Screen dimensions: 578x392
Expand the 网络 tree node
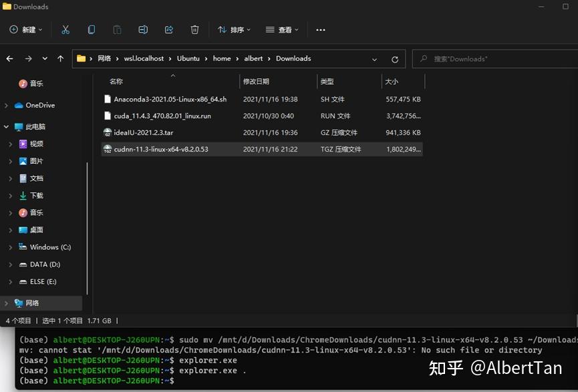6,303
